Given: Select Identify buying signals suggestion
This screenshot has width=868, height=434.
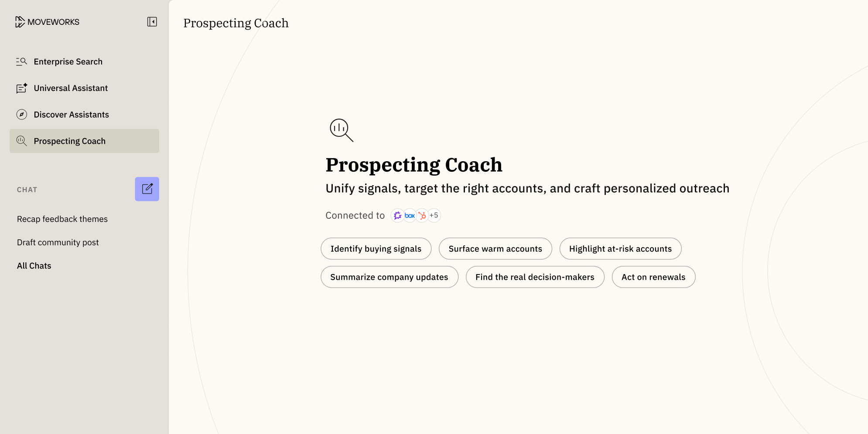Looking at the screenshot, I should coord(376,249).
